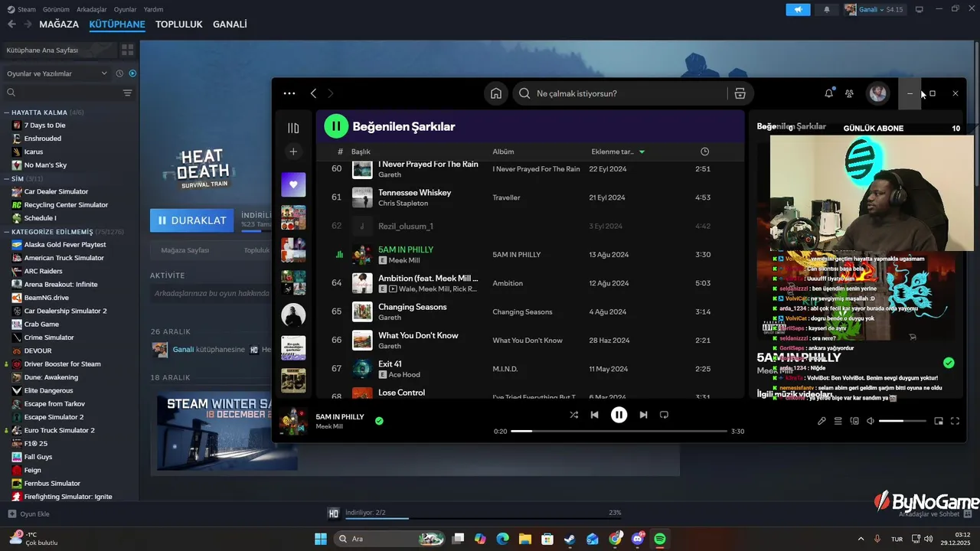Collapse SİM category
980x551 pixels.
click(5, 178)
